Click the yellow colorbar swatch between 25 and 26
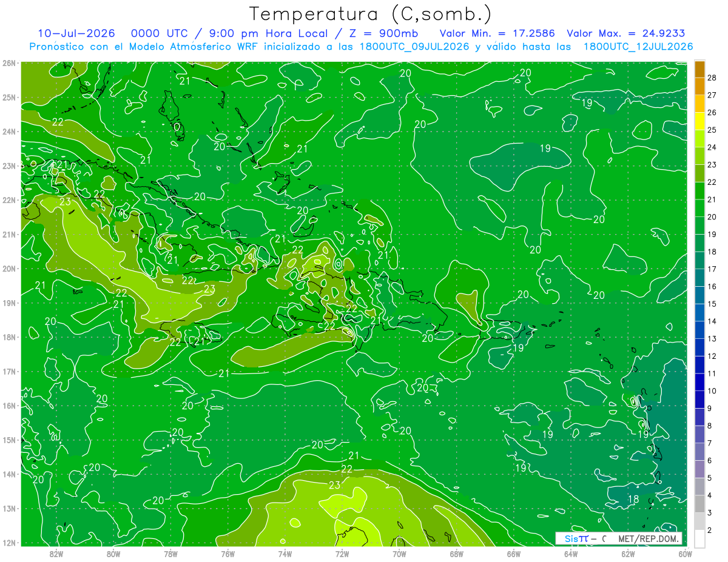Image resolution: width=728 pixels, height=562 pixels. [699, 121]
